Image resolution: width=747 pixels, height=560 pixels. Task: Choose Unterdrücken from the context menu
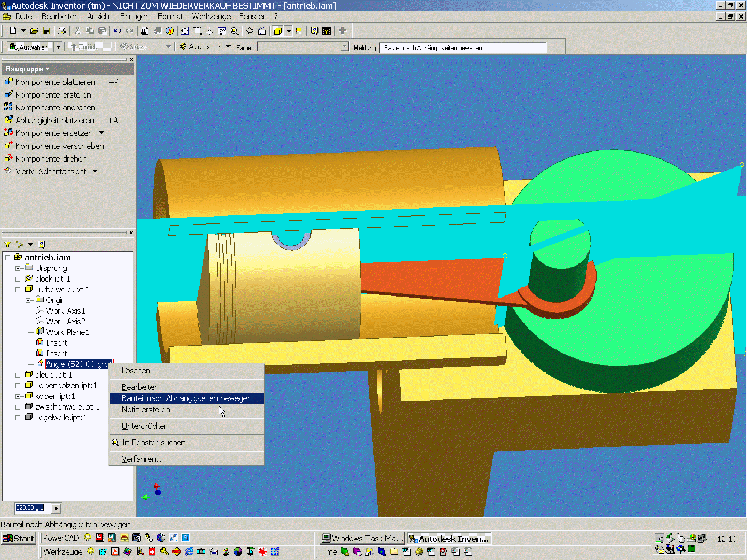(x=187, y=426)
